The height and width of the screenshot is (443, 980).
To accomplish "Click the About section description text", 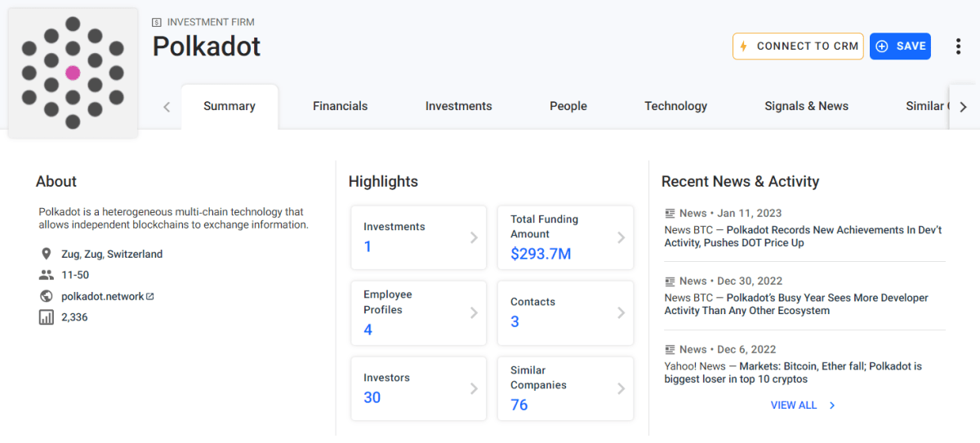I will 173,218.
